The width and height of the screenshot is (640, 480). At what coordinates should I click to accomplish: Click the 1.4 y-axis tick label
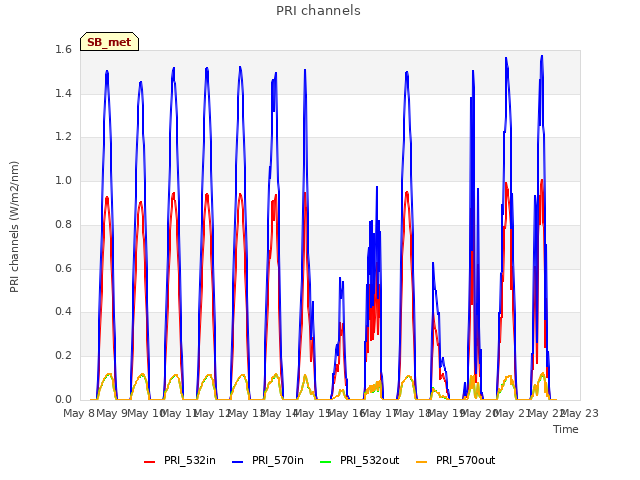63,93
